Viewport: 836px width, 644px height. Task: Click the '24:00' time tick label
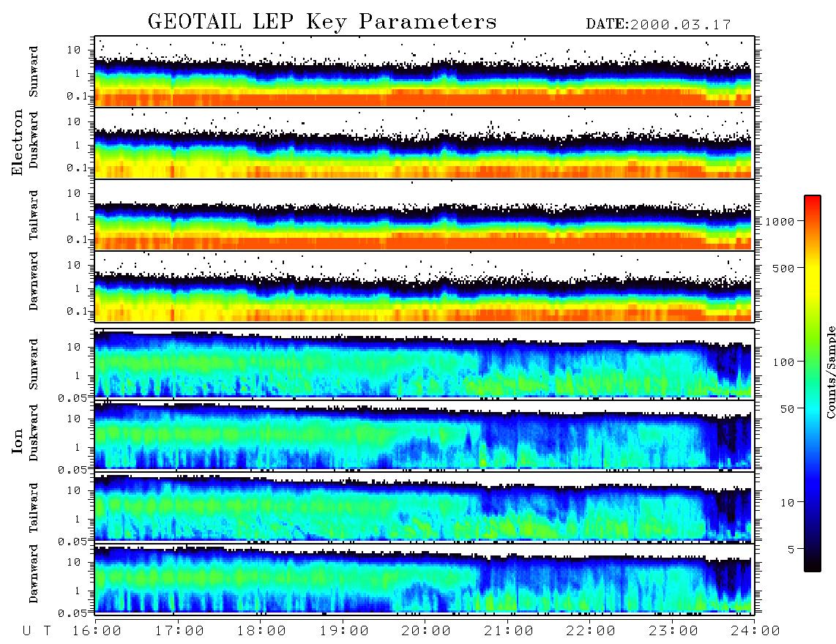pos(755,632)
